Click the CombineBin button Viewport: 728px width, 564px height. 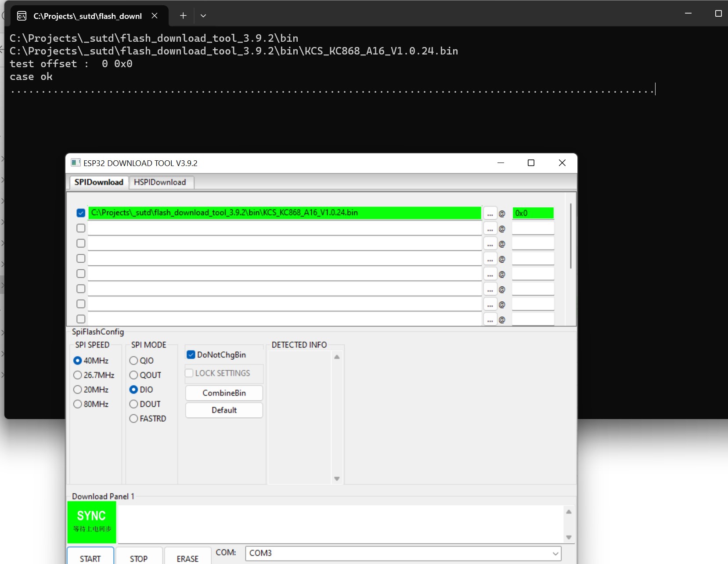coord(224,393)
